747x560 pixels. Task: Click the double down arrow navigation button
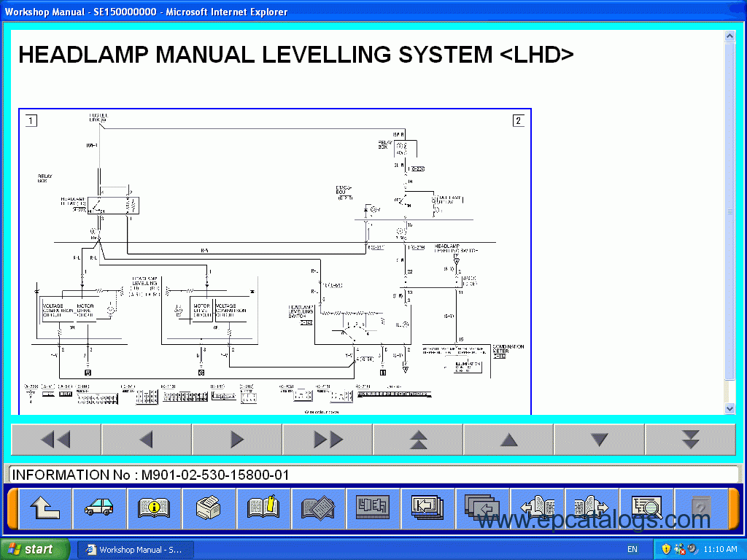coord(690,440)
